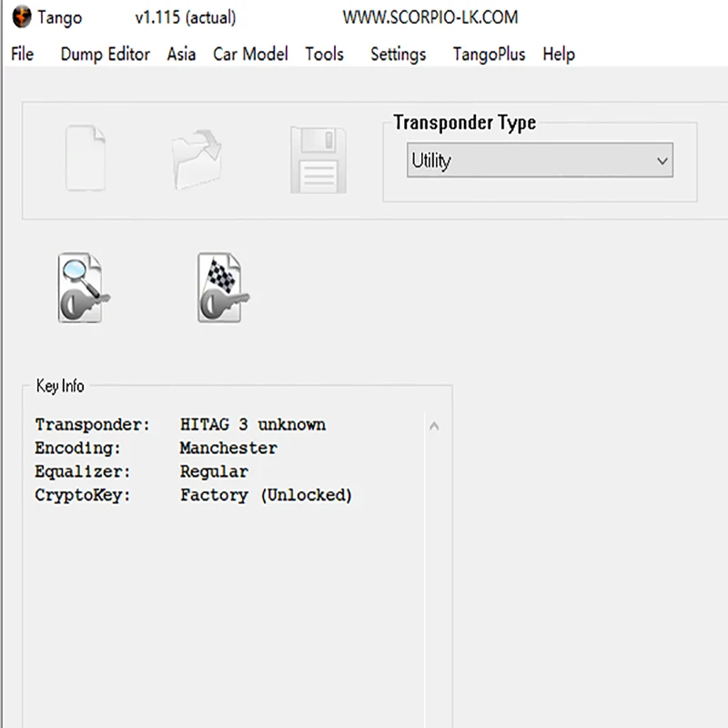
Task: Click the 'Transponder Type' group label
Action: pos(465,123)
